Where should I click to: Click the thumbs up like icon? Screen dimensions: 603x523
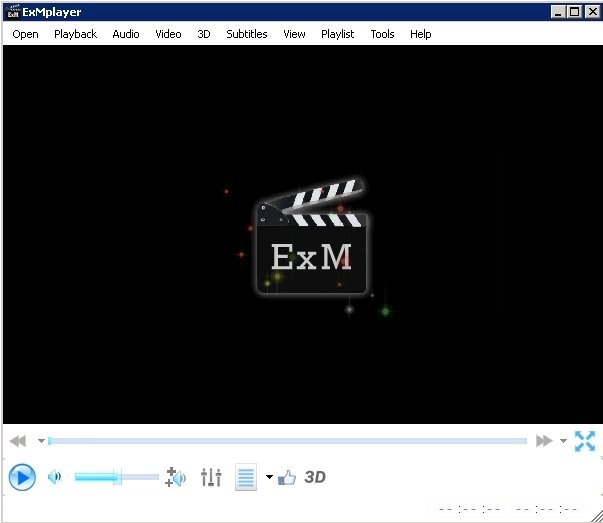[288, 477]
